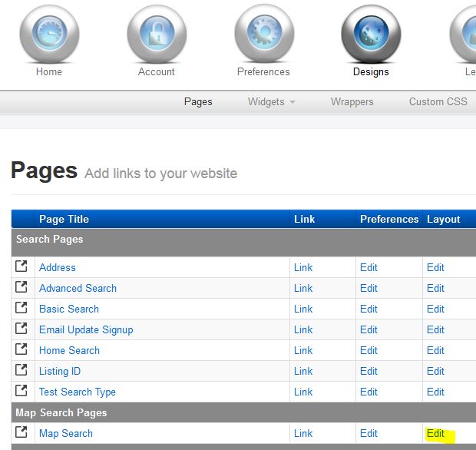Get the Link for Map Search

point(303,433)
